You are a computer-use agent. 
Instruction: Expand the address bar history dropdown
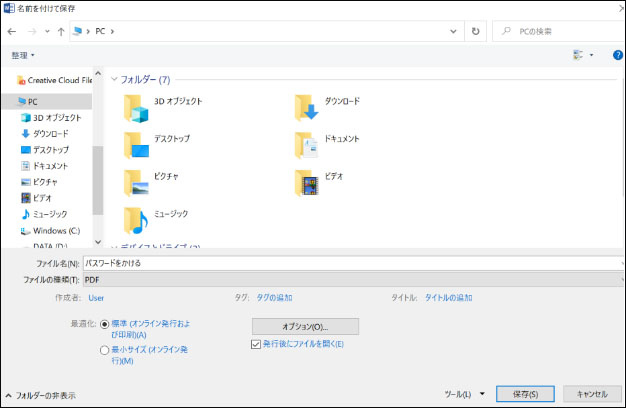point(453,31)
